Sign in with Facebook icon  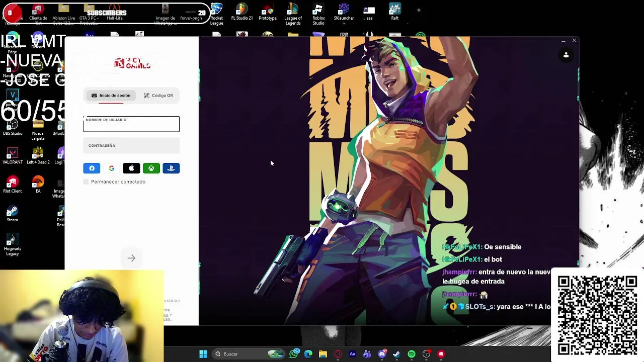point(92,168)
